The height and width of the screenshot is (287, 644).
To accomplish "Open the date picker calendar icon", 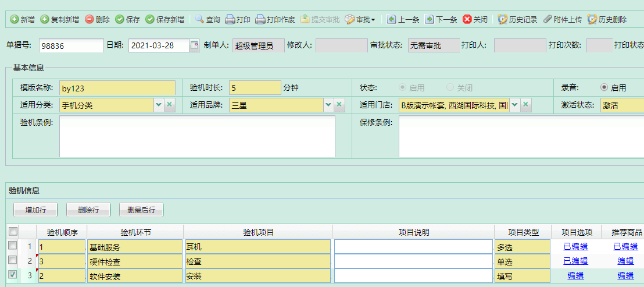I will [x=194, y=45].
